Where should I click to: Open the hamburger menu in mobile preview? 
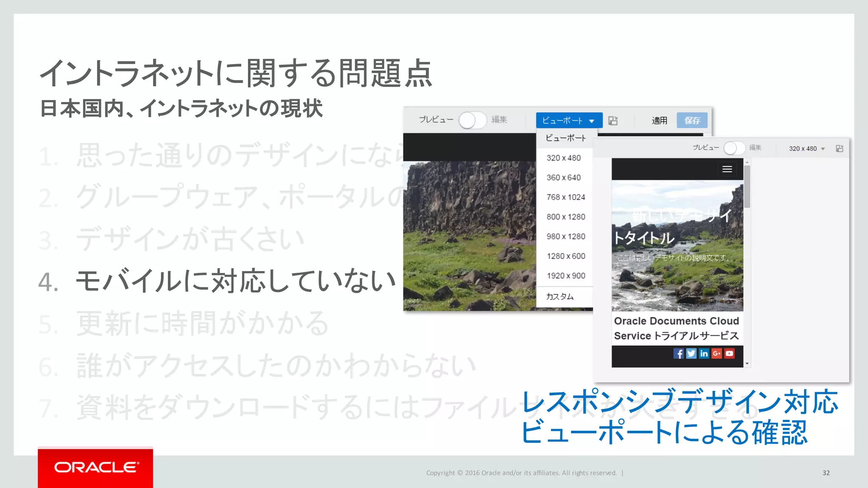tap(727, 169)
